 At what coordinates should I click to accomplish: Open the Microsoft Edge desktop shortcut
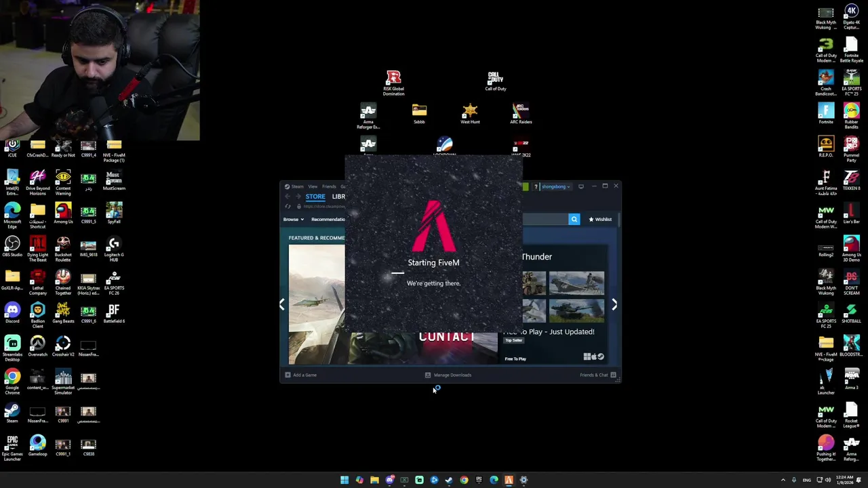click(x=12, y=216)
